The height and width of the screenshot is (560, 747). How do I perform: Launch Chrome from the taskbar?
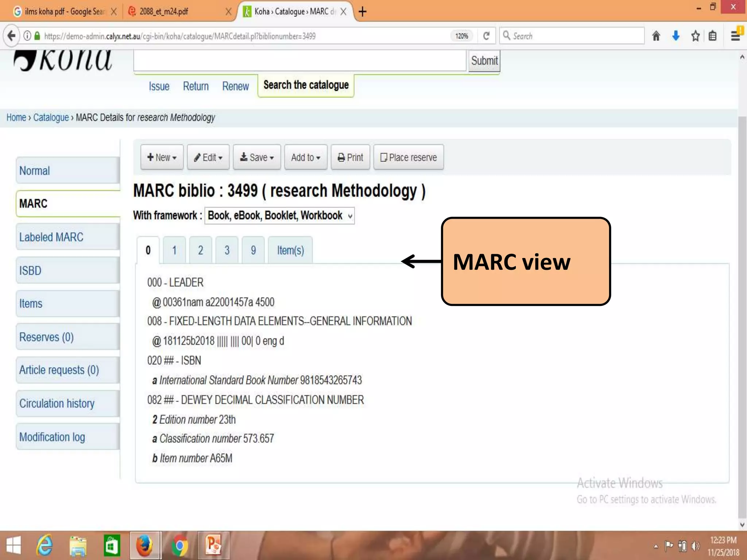(x=179, y=545)
